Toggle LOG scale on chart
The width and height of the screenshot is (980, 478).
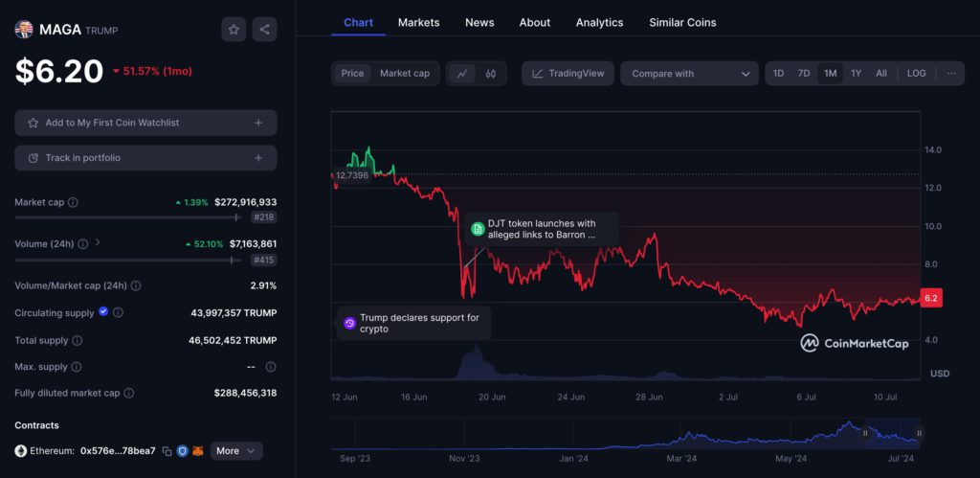tap(916, 73)
